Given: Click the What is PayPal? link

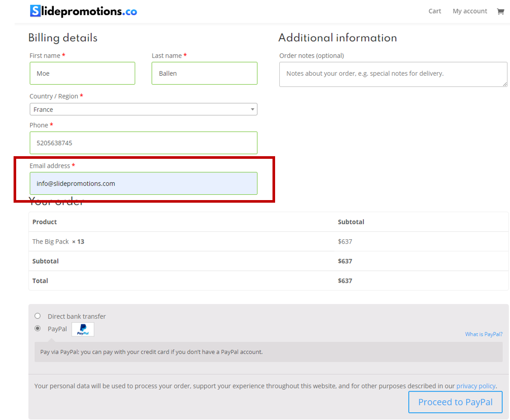Looking at the screenshot, I should [483, 334].
